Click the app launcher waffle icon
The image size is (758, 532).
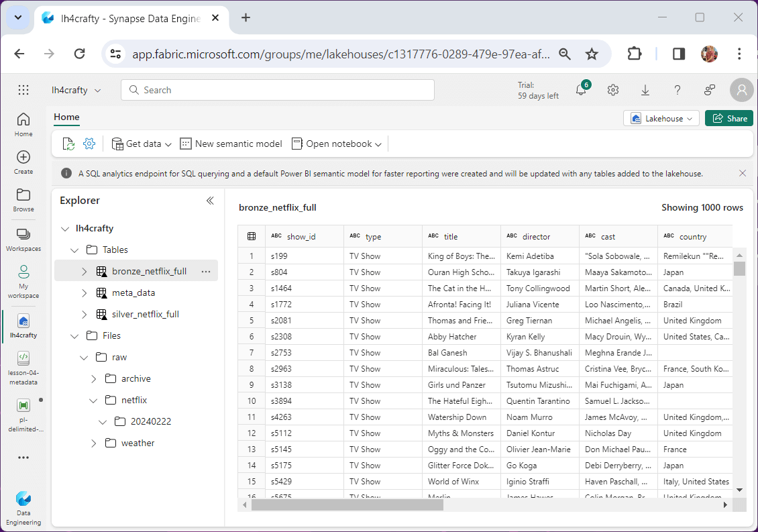(x=23, y=90)
